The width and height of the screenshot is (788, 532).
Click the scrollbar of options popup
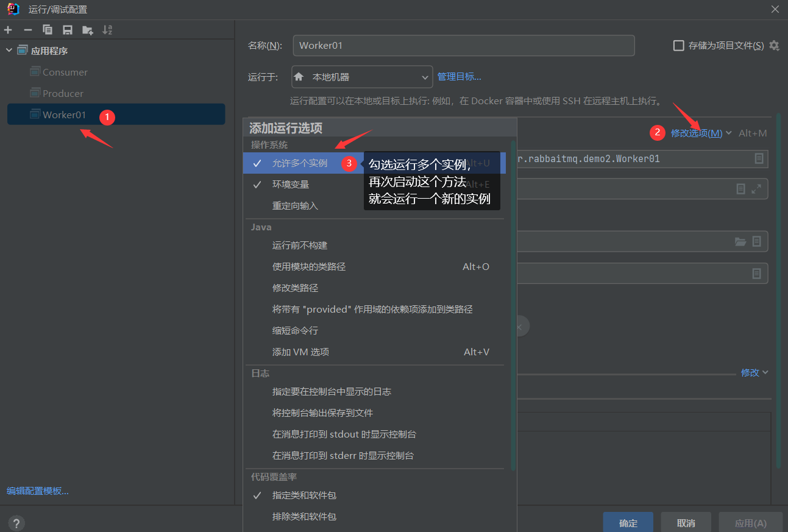[514, 305]
